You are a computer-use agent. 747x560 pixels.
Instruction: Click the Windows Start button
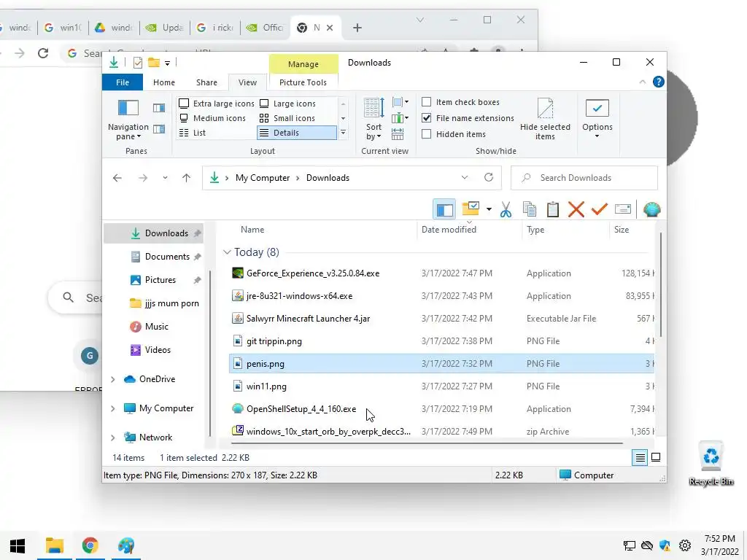pyautogui.click(x=18, y=545)
